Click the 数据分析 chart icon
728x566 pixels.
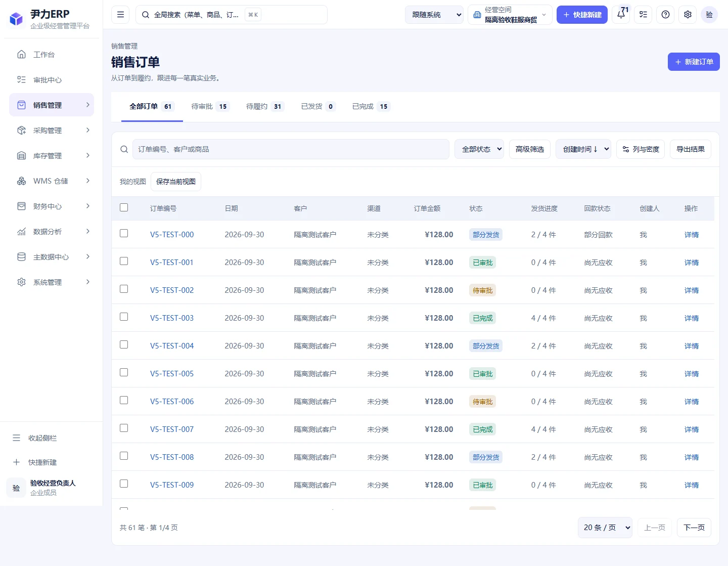click(x=21, y=231)
